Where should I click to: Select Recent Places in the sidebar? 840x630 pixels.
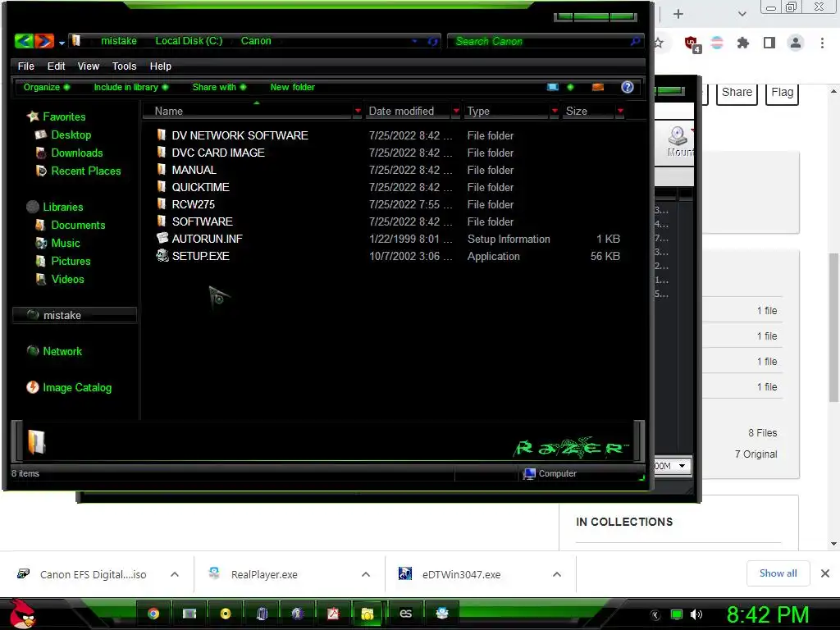pyautogui.click(x=85, y=171)
